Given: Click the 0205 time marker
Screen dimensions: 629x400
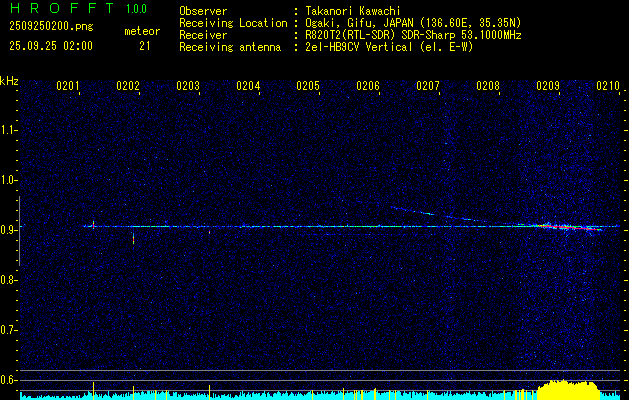Looking at the screenshot, I should (x=308, y=86).
